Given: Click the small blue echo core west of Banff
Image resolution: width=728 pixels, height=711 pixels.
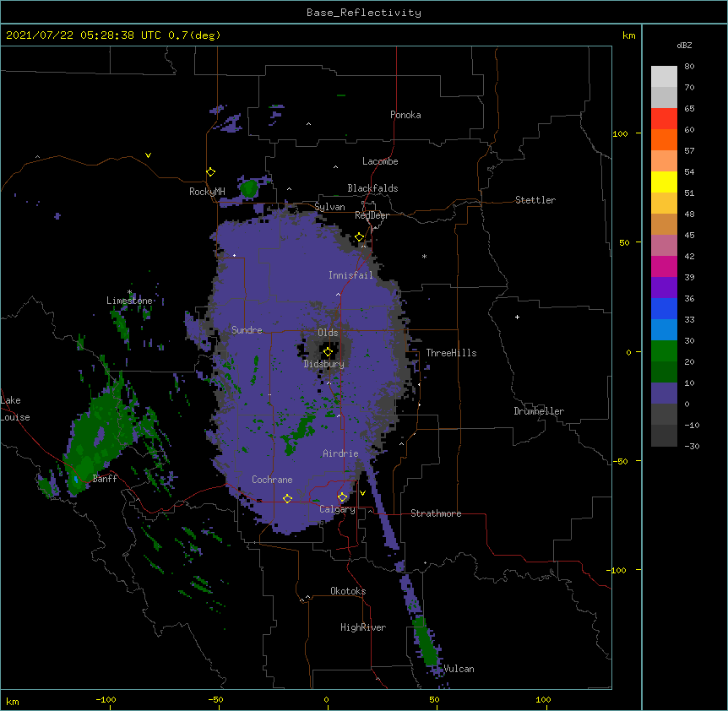Looking at the screenshot, I should [x=76, y=480].
